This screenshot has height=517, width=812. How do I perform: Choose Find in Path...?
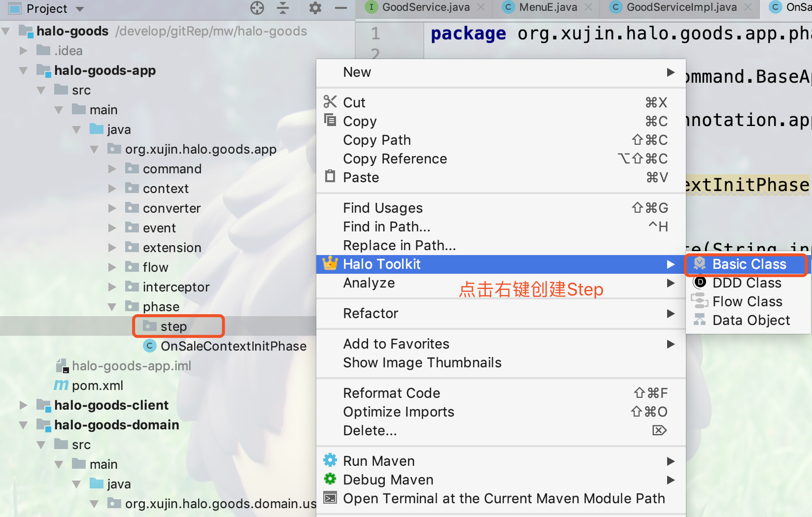point(501,226)
